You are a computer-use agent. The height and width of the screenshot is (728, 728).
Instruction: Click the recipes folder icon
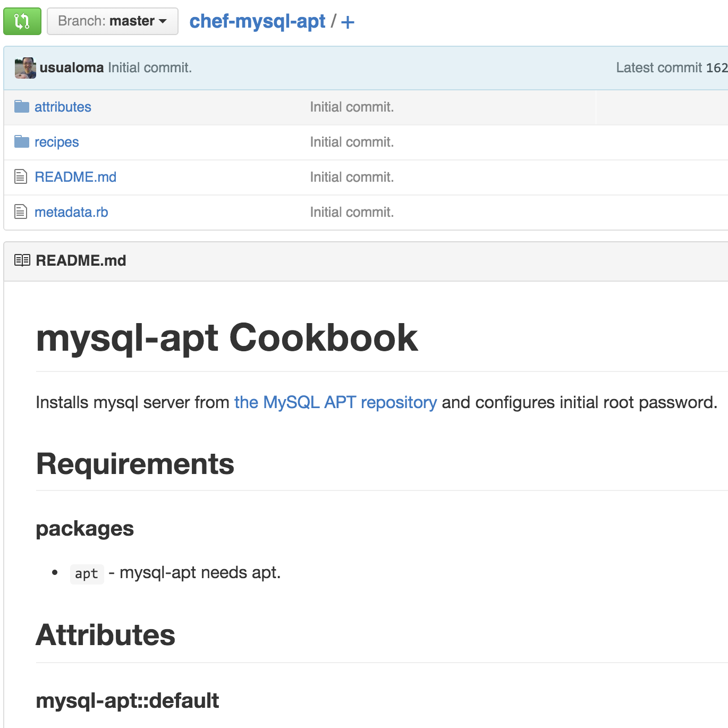click(x=22, y=142)
